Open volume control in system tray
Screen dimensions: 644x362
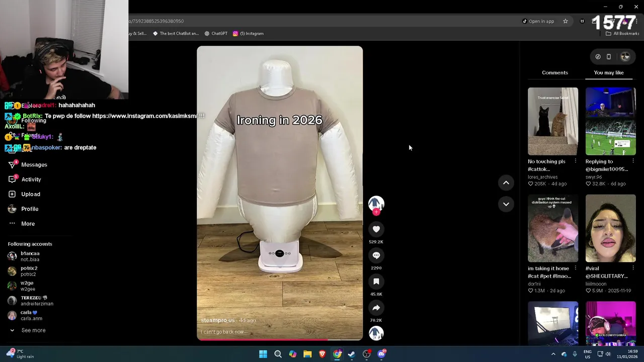coord(608,354)
